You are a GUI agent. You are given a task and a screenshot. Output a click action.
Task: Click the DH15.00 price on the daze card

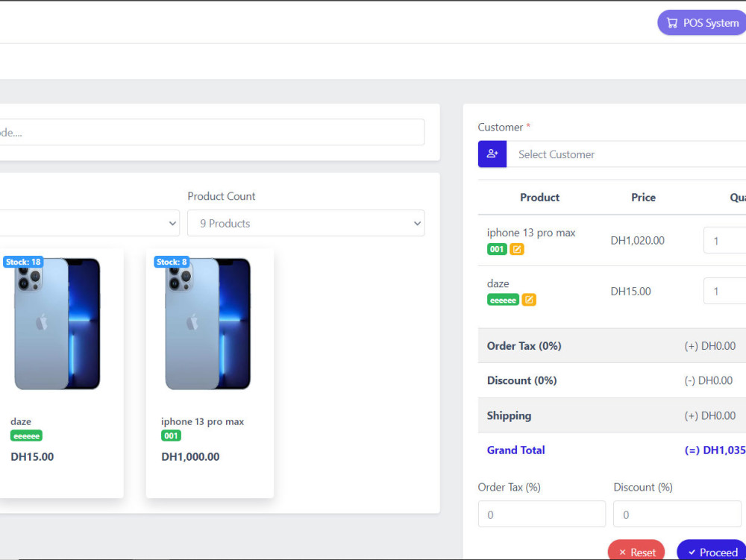pyautogui.click(x=32, y=457)
